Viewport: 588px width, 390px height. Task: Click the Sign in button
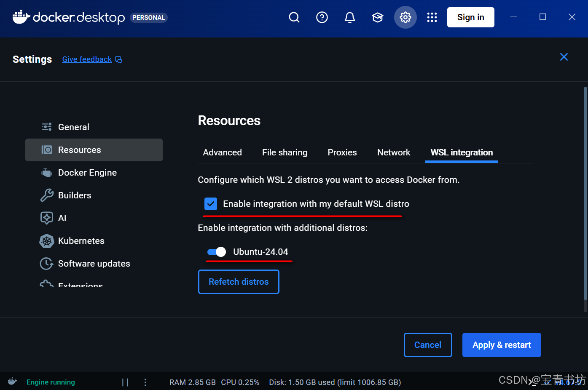coord(471,17)
